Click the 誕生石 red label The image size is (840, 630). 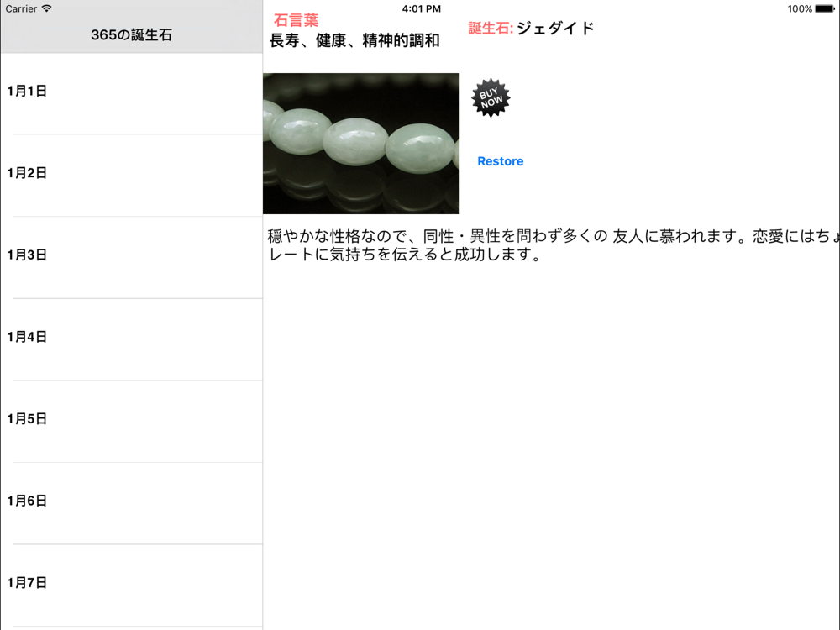491,28
